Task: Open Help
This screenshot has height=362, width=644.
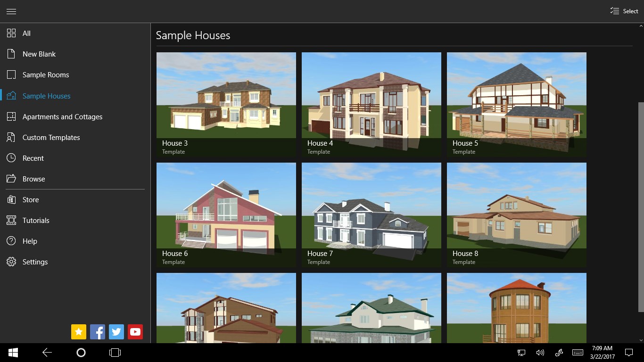Action: 30,241
